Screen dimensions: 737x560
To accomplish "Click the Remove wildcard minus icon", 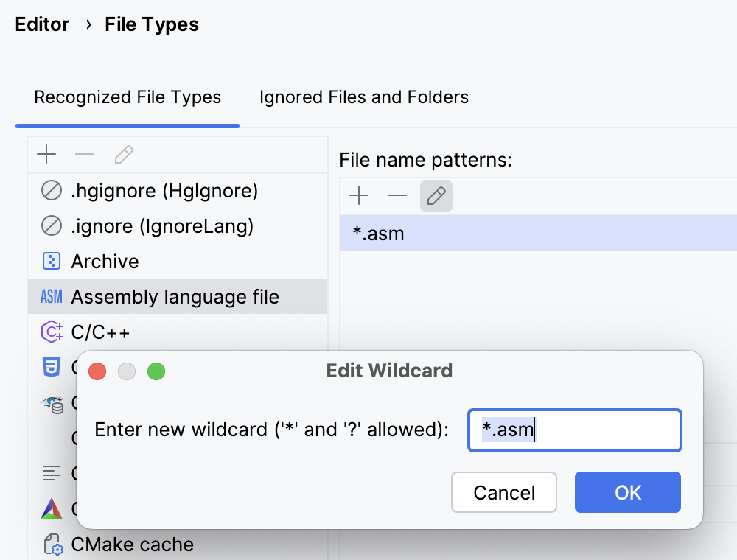I will (x=397, y=195).
